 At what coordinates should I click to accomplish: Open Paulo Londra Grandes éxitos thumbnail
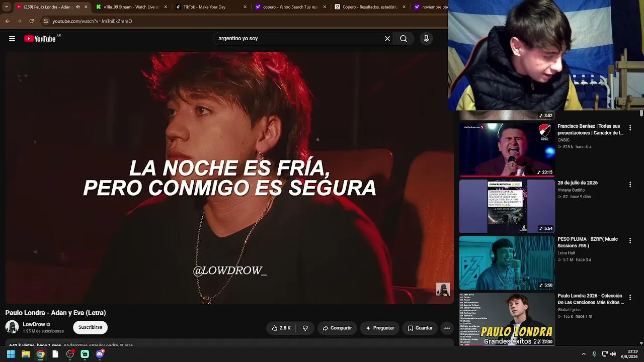[507, 319]
